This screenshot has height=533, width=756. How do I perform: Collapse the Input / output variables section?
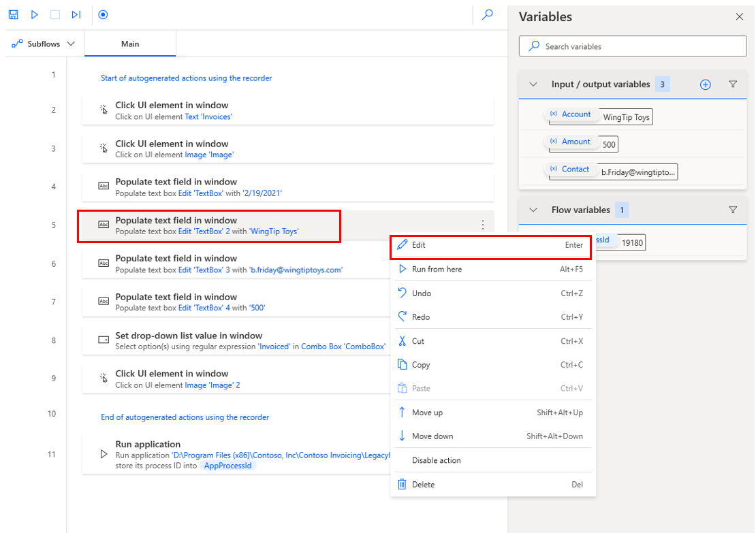pos(533,84)
